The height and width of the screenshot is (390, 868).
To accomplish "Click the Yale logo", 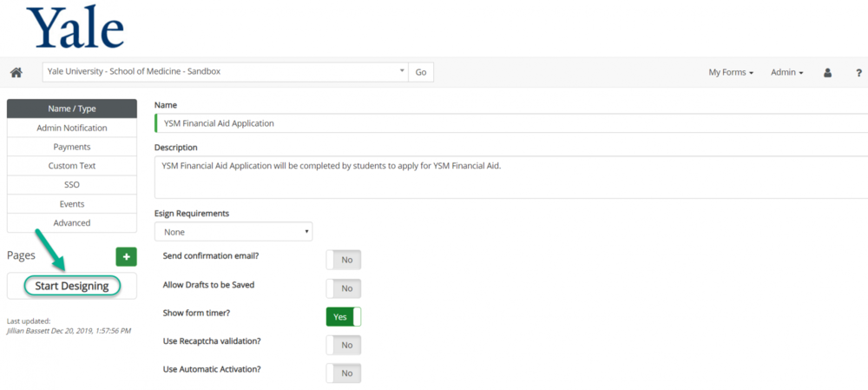I will click(x=76, y=28).
